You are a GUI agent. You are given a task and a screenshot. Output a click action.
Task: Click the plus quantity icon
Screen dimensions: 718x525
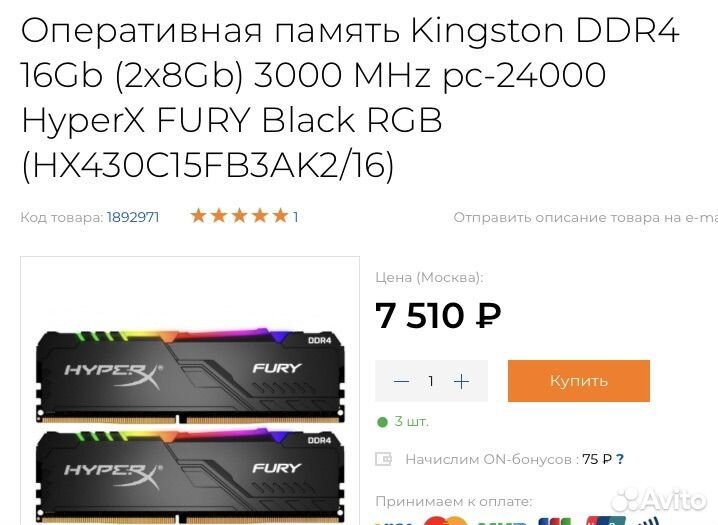point(461,381)
